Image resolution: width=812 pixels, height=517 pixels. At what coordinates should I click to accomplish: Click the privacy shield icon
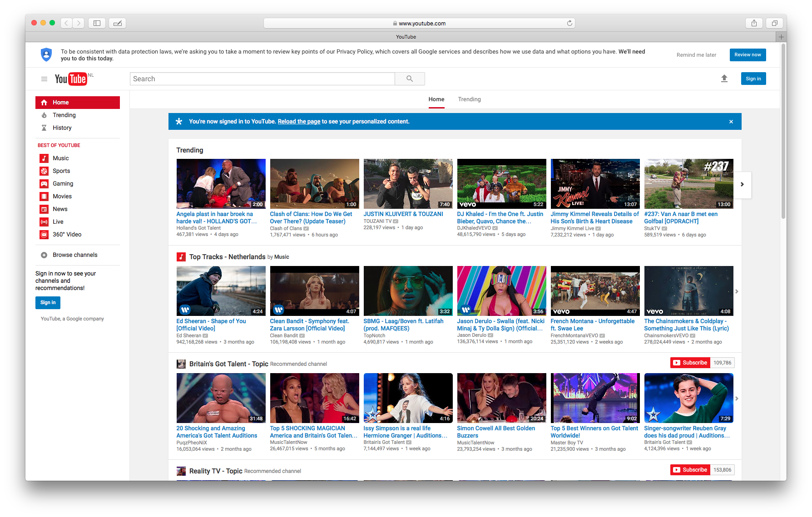(46, 55)
